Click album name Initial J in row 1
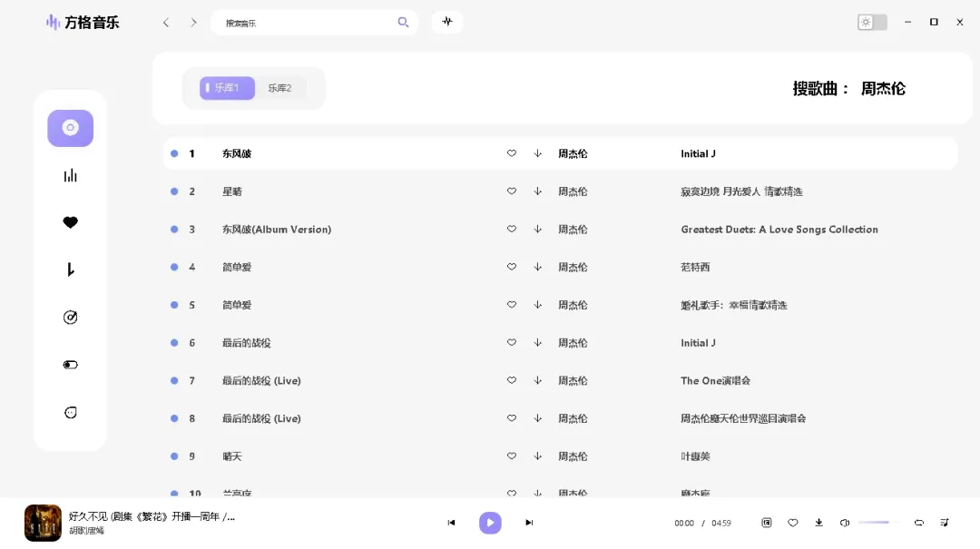 tap(698, 154)
